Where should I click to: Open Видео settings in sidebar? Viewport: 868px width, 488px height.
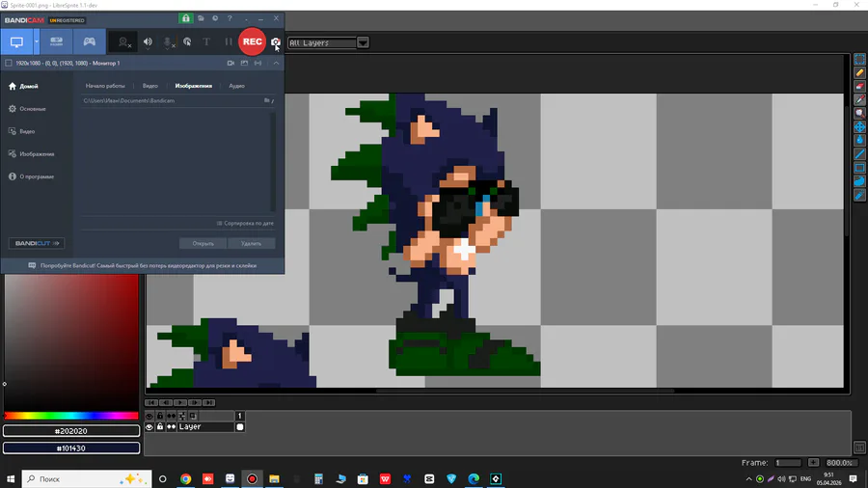[x=21, y=132]
